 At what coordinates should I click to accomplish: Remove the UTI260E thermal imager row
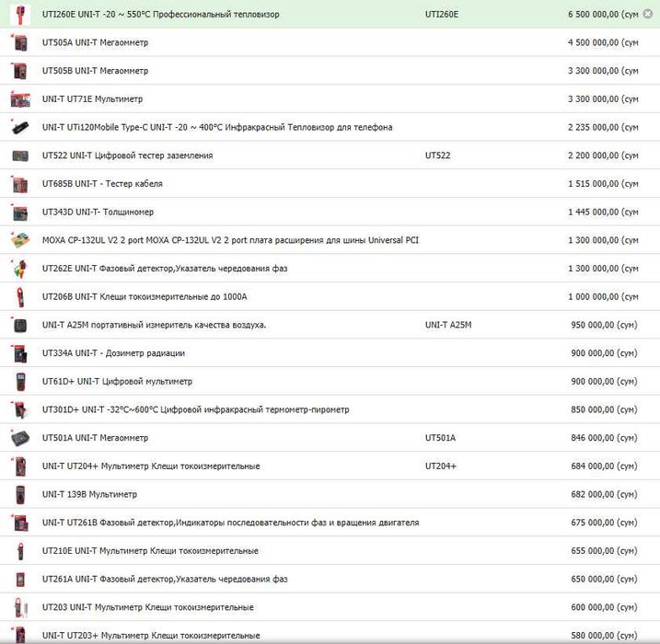[x=647, y=15]
